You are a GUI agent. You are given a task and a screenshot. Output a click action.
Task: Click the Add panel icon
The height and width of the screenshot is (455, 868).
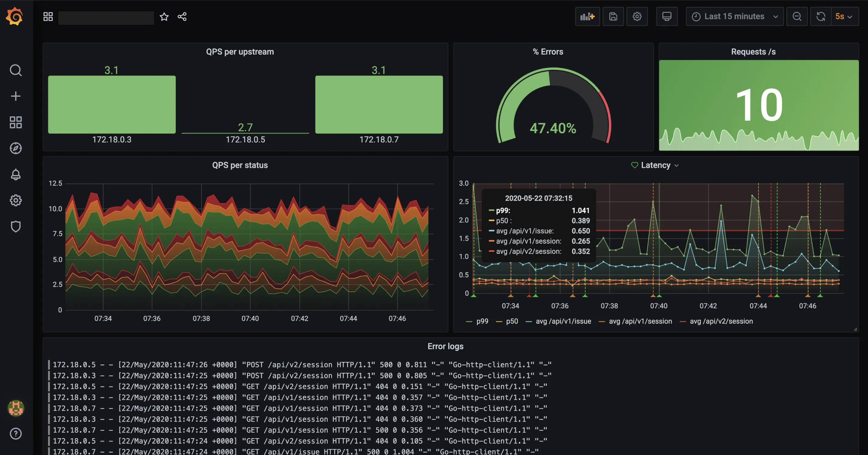587,16
